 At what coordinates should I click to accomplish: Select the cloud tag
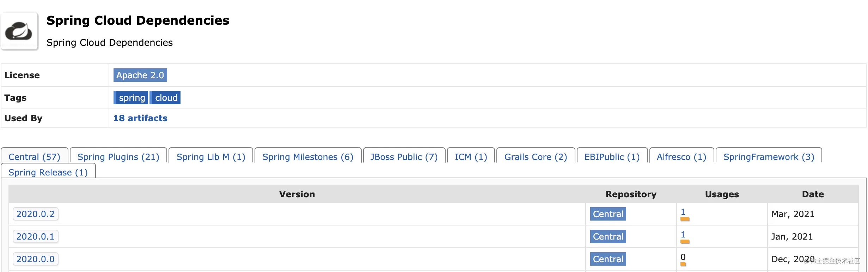coord(165,98)
